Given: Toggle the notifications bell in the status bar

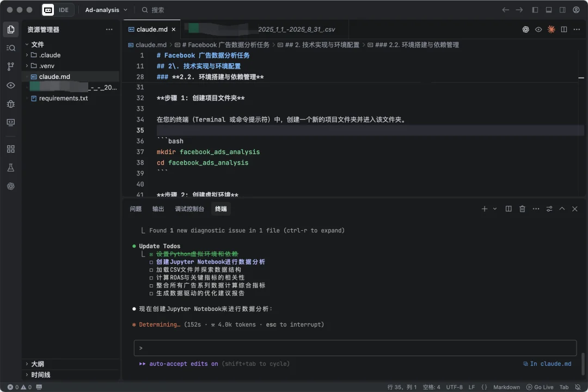Looking at the screenshot, I should click(x=578, y=387).
